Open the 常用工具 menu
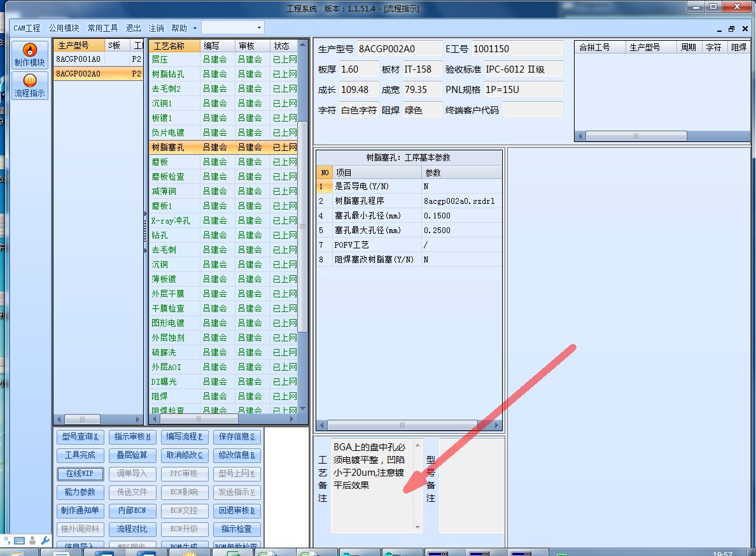The image size is (756, 556). (102, 28)
